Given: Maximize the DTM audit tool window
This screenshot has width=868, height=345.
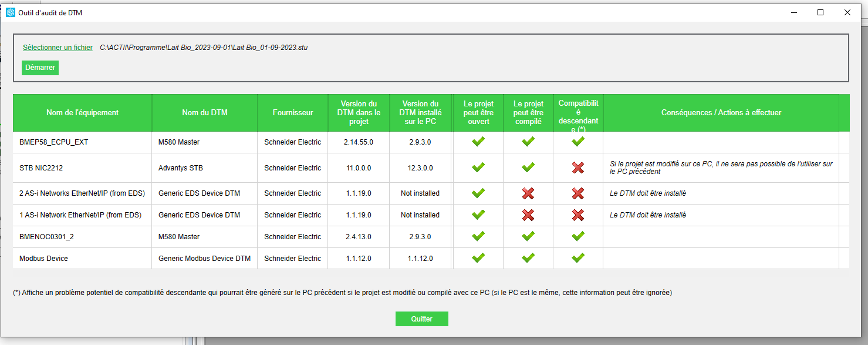Looking at the screenshot, I should coord(820,12).
